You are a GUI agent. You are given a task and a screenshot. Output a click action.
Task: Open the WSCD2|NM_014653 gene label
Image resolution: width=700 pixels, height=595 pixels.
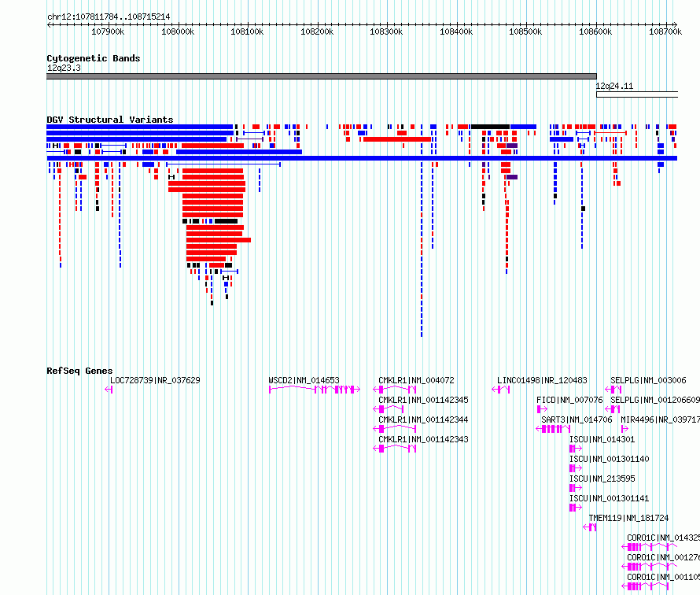(304, 380)
